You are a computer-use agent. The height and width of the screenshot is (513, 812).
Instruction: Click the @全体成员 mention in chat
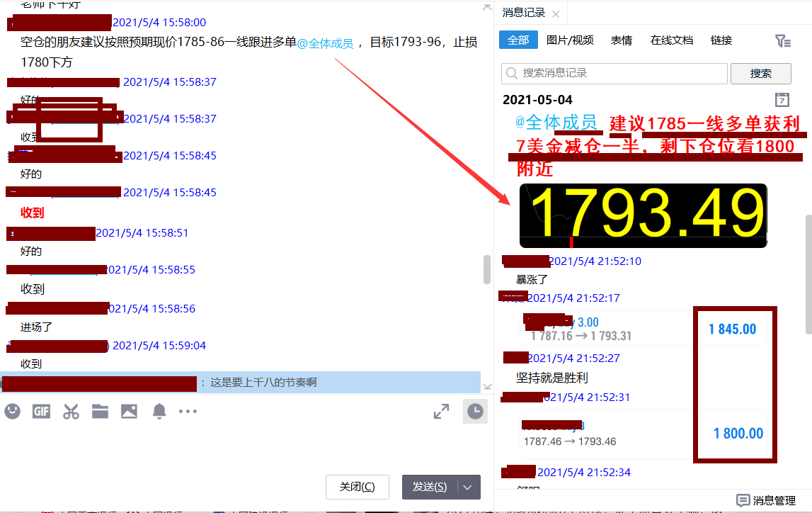click(x=325, y=43)
